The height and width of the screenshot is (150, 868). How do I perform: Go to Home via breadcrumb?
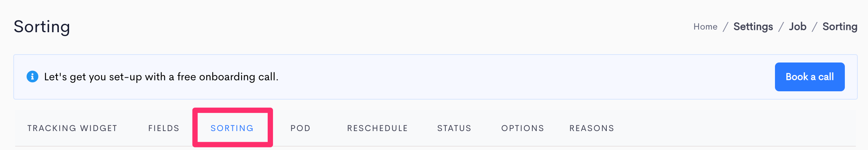(x=705, y=27)
